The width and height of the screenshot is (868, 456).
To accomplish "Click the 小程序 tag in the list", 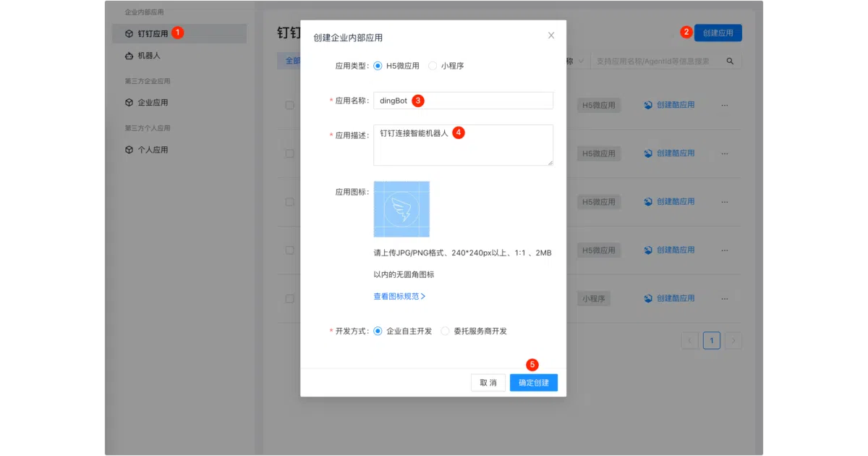I will coord(594,298).
